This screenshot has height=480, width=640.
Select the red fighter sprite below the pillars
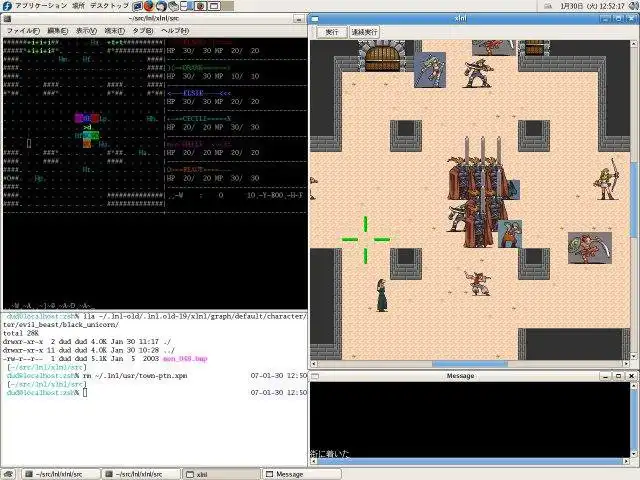477,282
